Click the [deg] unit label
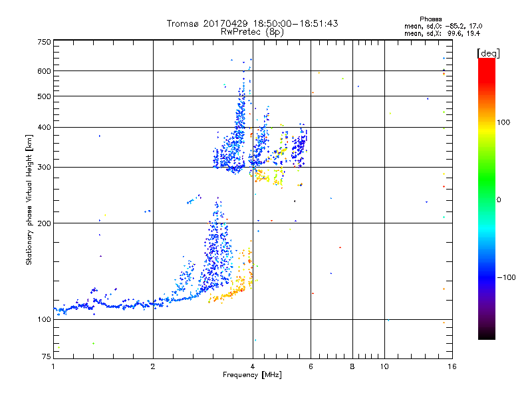532x399 pixels. coord(488,53)
